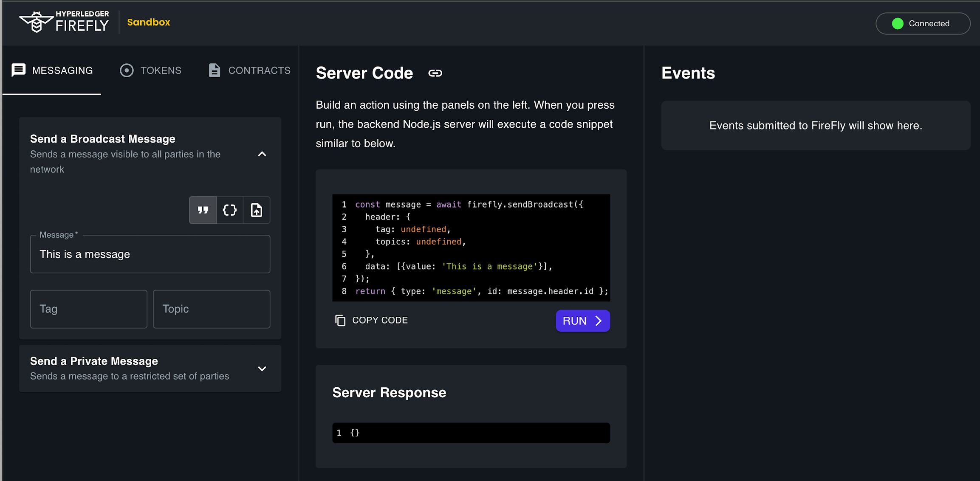Focus the Message text field

coord(150,254)
